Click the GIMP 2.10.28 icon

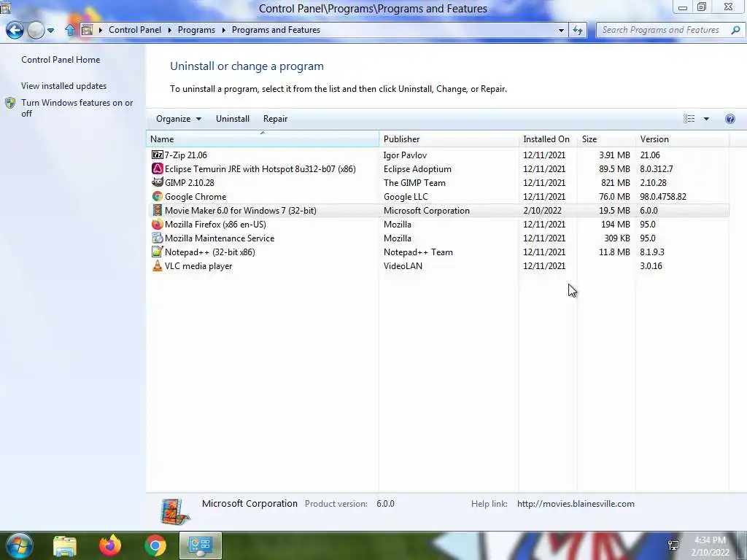click(x=158, y=182)
